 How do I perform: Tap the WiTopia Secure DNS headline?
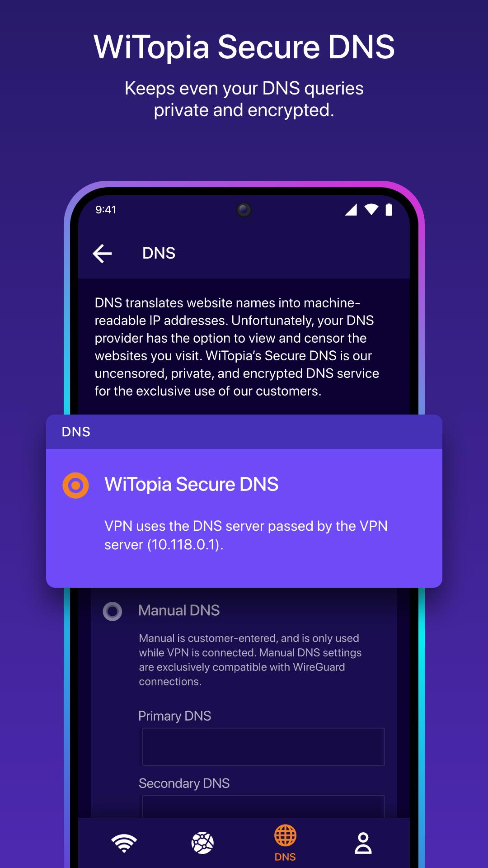(244, 47)
